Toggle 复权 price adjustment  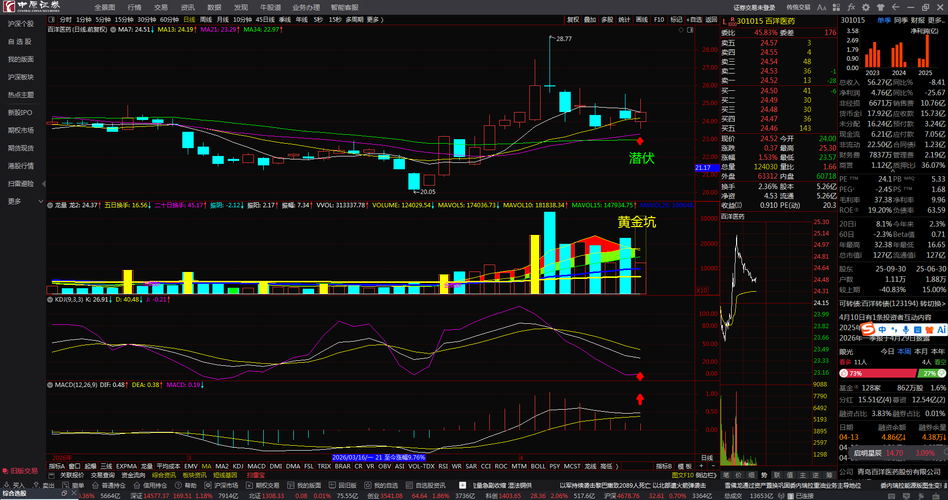(x=573, y=19)
